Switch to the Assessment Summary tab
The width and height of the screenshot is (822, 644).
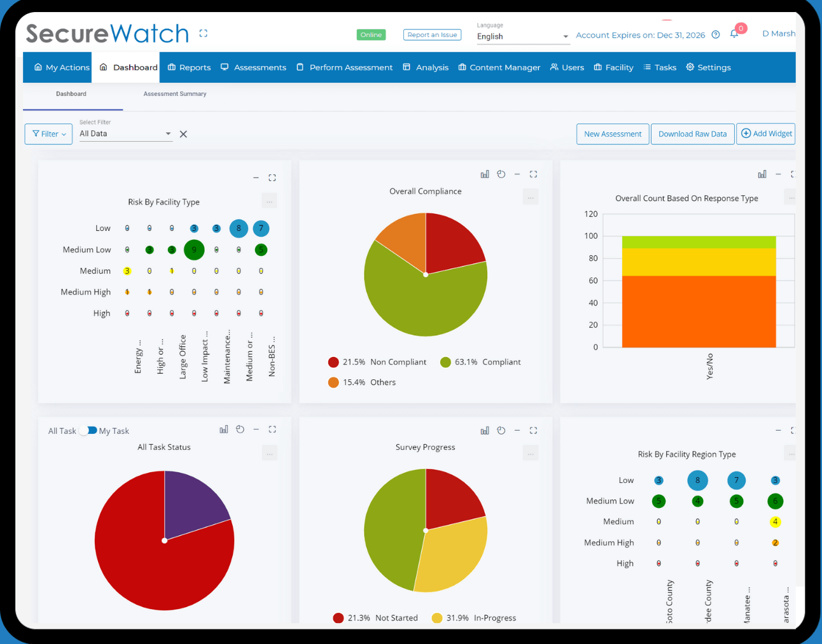coord(174,94)
